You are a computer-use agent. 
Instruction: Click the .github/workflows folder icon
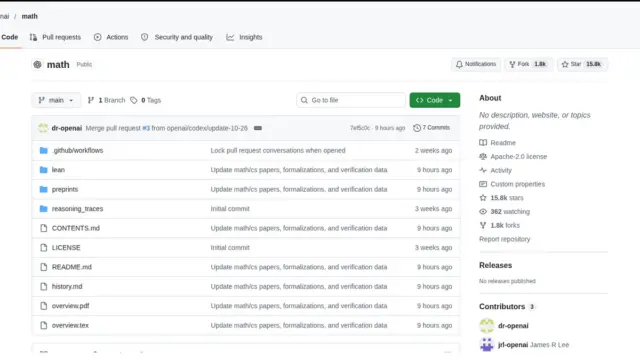(x=44, y=150)
